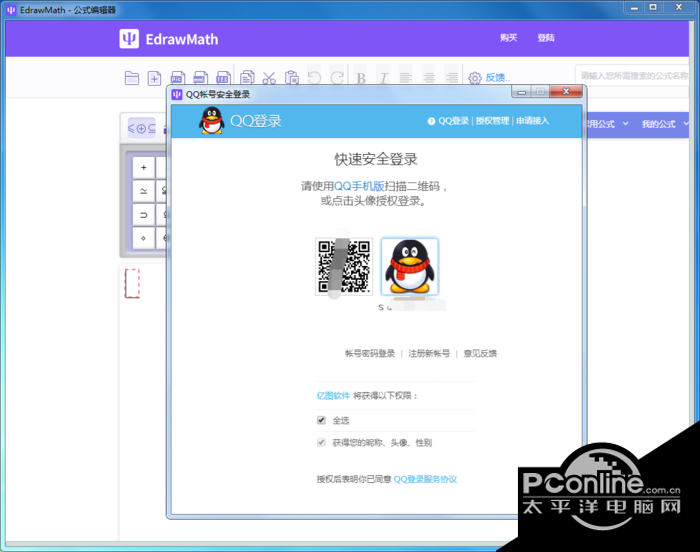Image resolution: width=700 pixels, height=552 pixels.
Task: Click the Copy icon in toolbar
Action: point(247,78)
